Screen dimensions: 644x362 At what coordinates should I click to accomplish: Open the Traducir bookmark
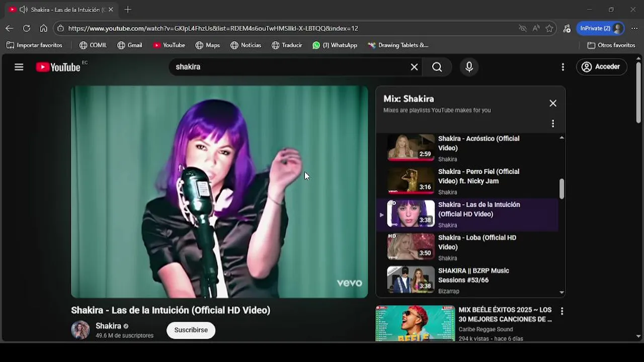point(287,45)
